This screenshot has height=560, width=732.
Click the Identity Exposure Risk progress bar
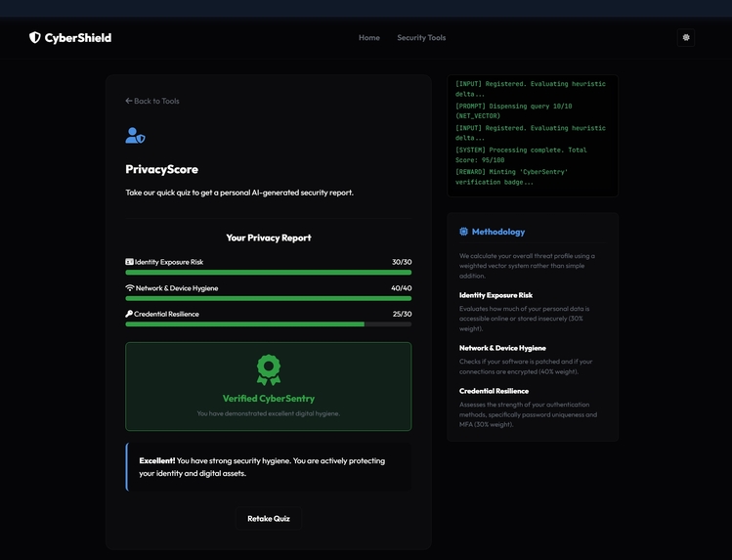click(269, 273)
